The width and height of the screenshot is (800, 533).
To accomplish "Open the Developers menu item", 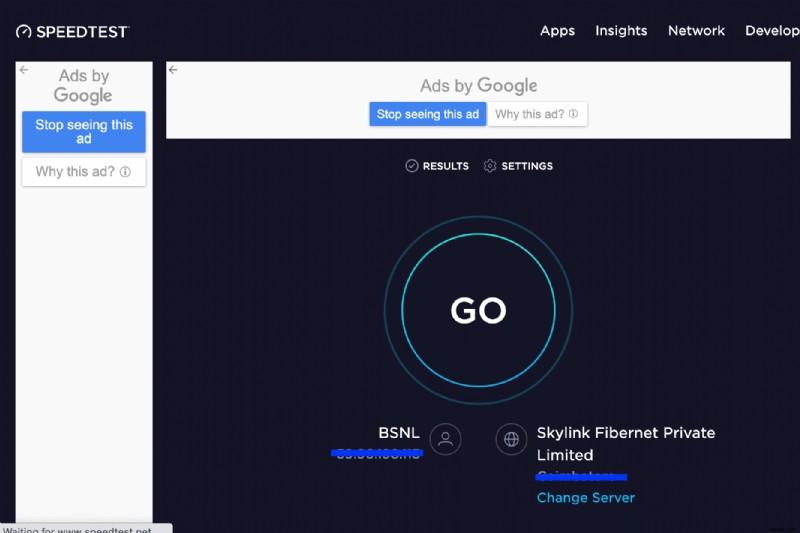I will click(x=772, y=31).
